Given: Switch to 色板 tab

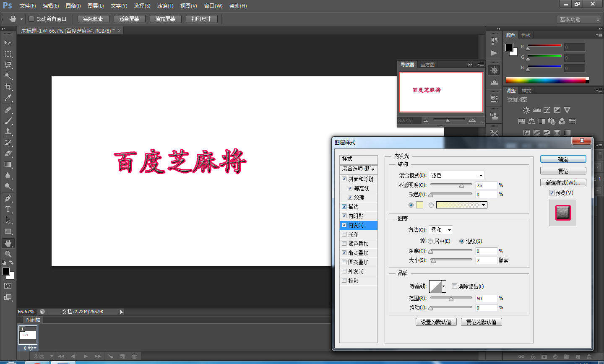Looking at the screenshot, I should click(526, 35).
